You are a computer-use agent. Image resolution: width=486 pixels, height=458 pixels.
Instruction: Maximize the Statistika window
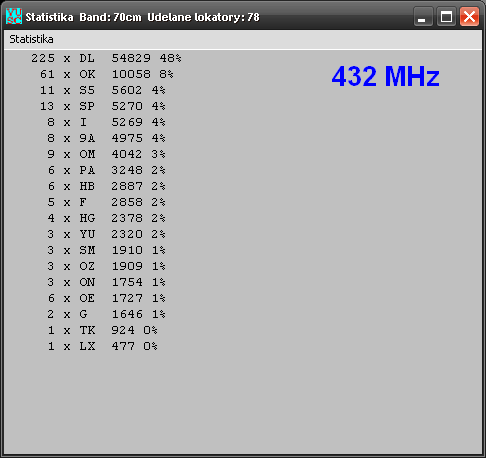click(x=446, y=16)
